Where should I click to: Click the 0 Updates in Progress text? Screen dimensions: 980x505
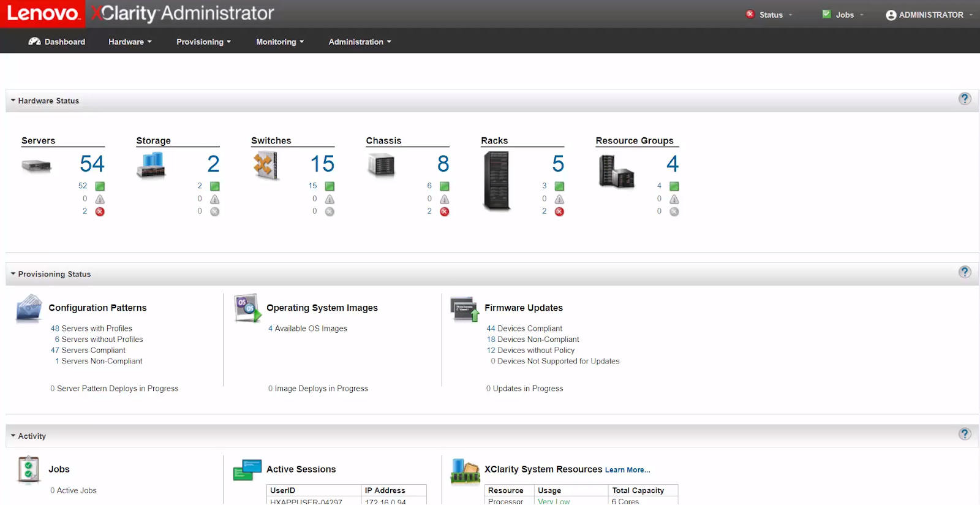click(x=524, y=389)
